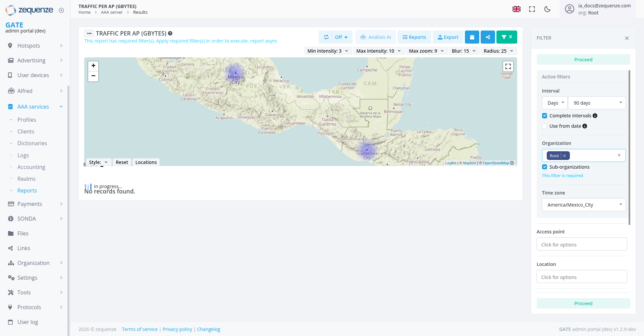
Task: Open Time zone America/Mexico_City dropdown
Action: [584, 205]
